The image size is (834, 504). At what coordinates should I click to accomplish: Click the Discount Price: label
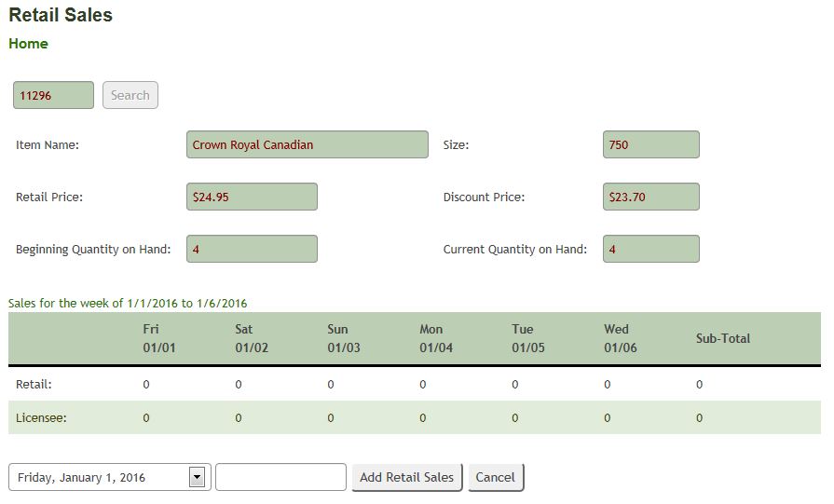coord(484,197)
